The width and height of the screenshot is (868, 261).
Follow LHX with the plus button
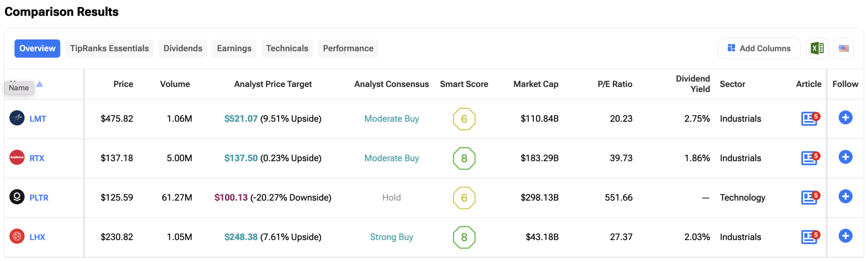pyautogui.click(x=846, y=236)
